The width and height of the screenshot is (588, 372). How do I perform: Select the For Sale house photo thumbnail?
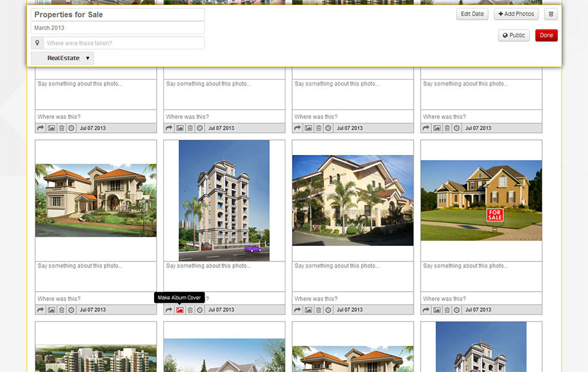pyautogui.click(x=481, y=201)
